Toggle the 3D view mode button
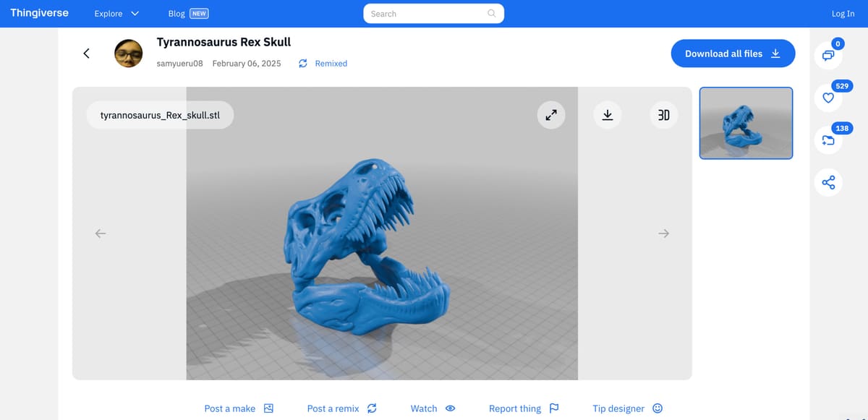The image size is (868, 420). click(663, 115)
